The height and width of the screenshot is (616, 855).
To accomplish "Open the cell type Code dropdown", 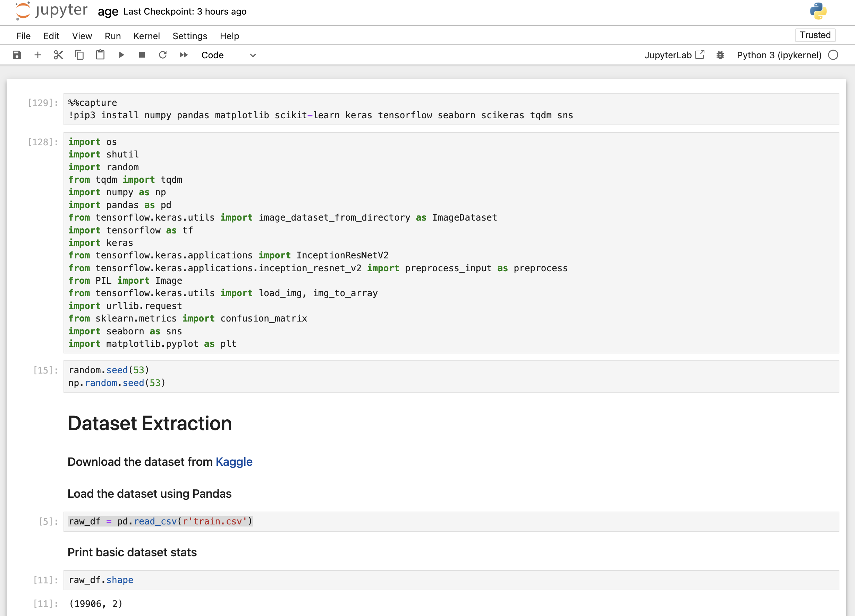I will coord(228,55).
